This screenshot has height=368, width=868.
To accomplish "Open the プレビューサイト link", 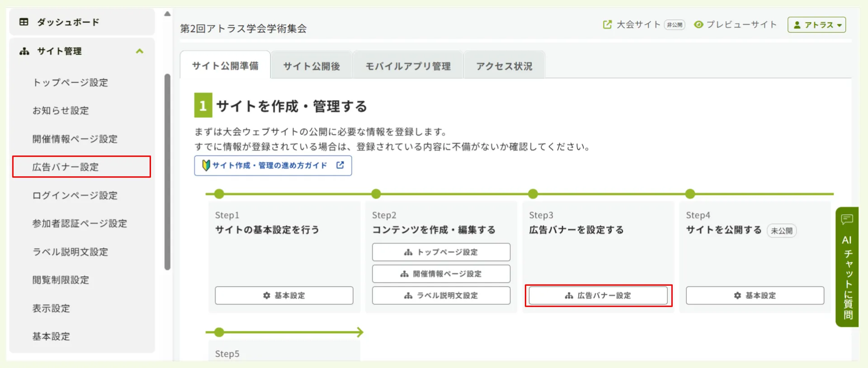I will point(741,24).
